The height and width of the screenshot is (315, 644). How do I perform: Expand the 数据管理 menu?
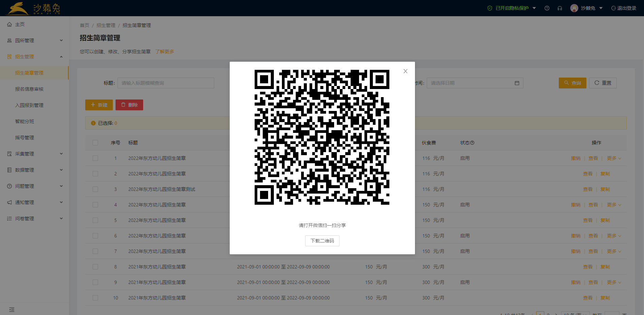point(61,170)
